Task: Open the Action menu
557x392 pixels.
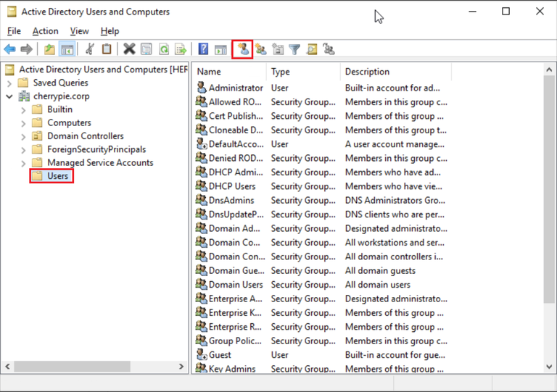Action: (45, 31)
